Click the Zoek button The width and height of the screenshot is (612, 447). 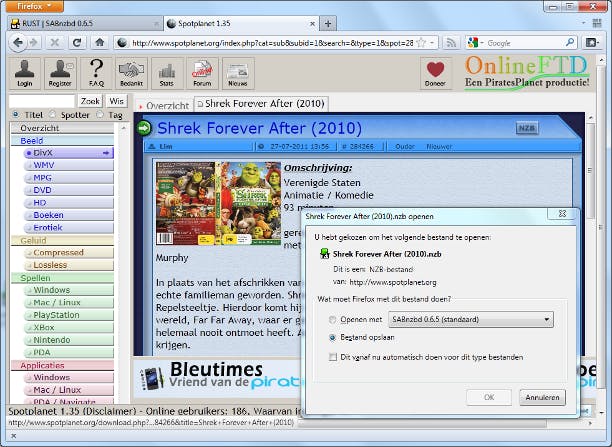90,101
